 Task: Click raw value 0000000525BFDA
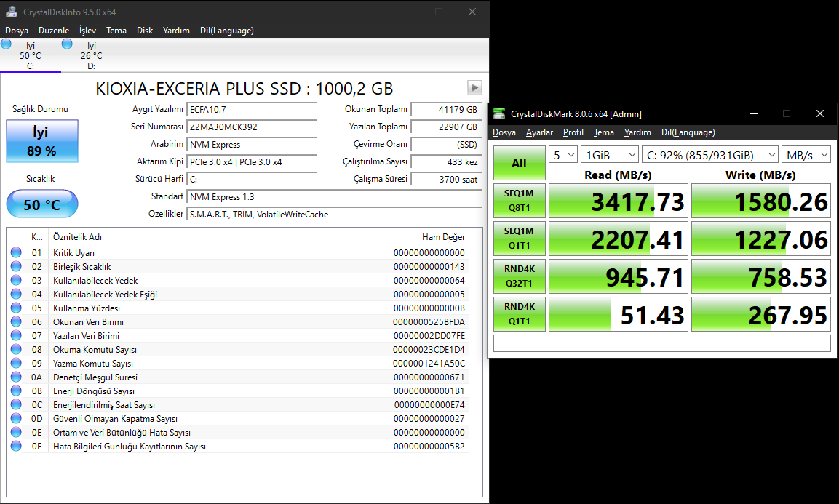point(429,322)
